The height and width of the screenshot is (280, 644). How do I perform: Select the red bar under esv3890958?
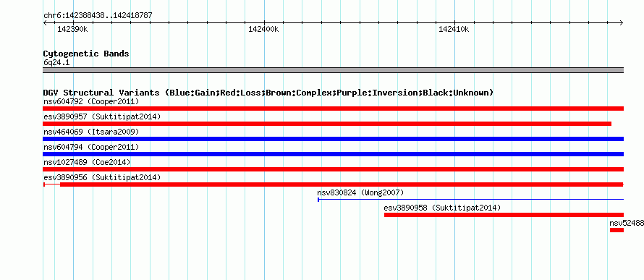point(504,215)
